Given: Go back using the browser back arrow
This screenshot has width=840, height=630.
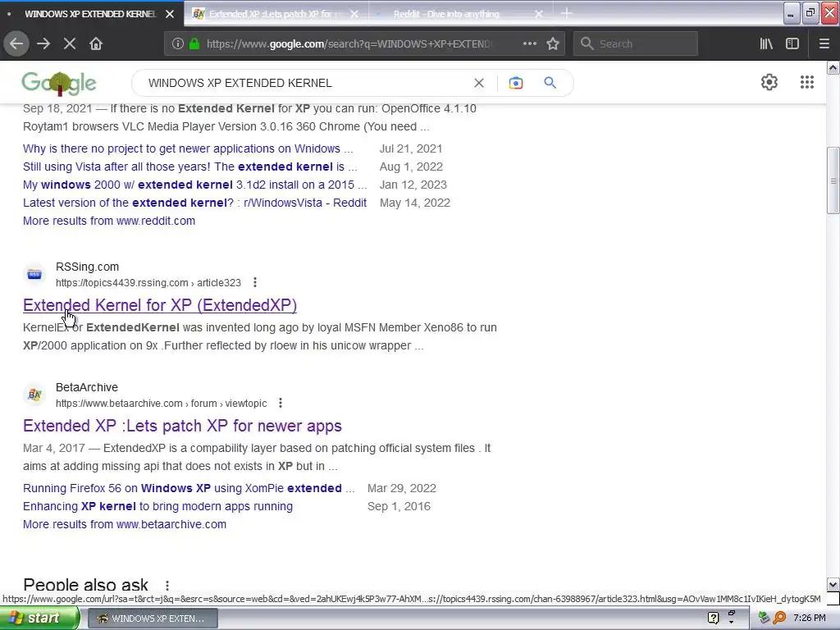Looking at the screenshot, I should 16,44.
